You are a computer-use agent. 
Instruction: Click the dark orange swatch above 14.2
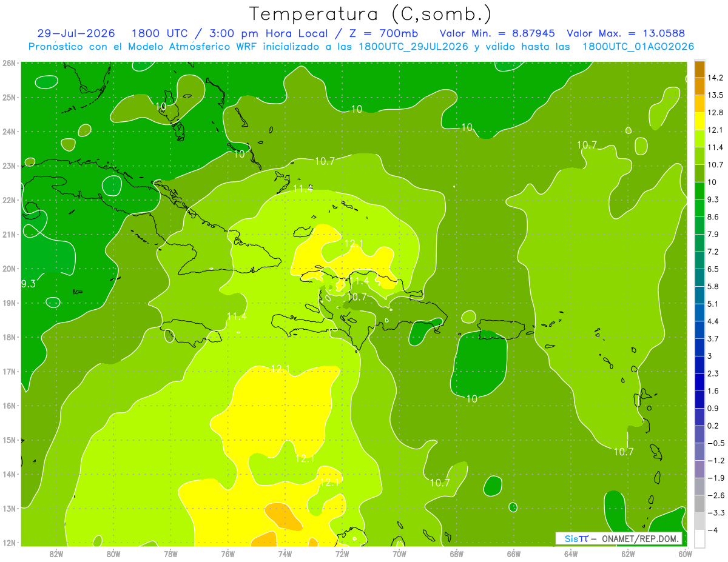tap(699, 69)
